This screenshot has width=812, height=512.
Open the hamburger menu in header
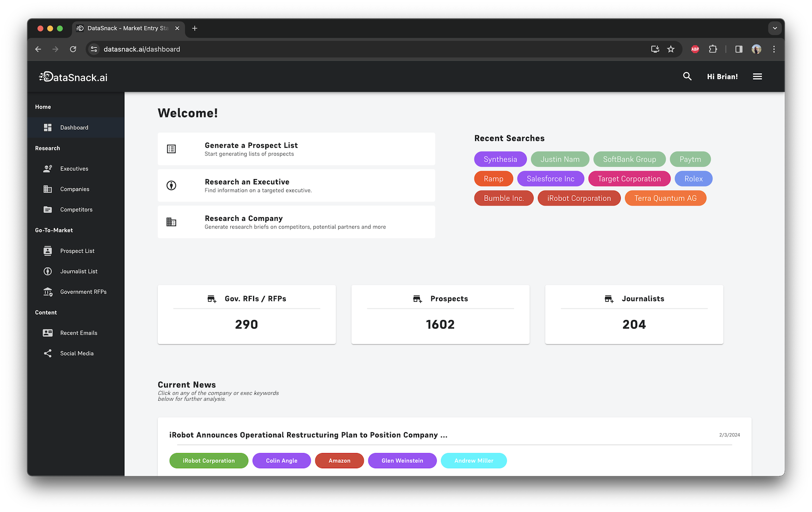pos(757,76)
